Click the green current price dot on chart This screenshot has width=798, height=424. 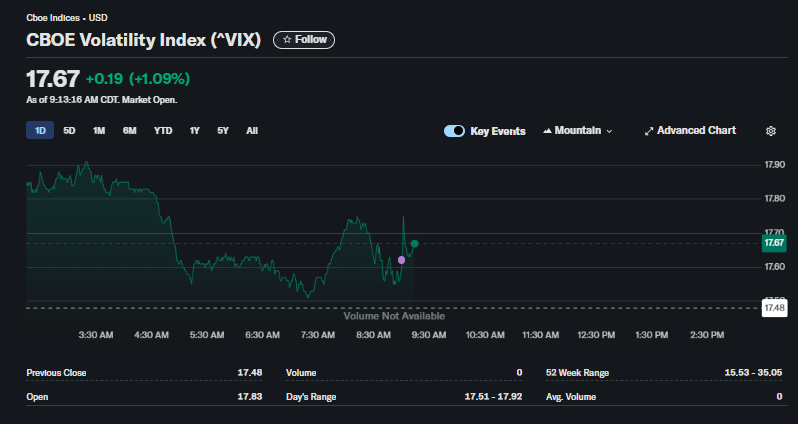pos(415,244)
